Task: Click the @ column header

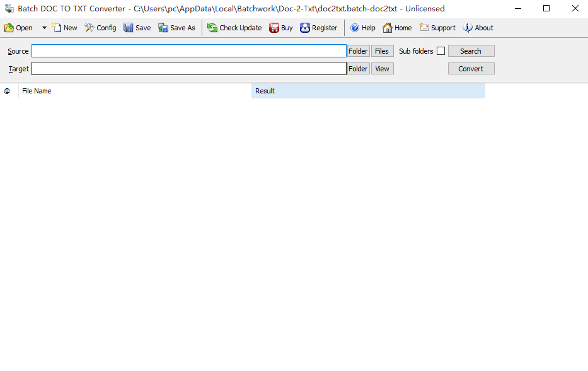Action: pos(9,91)
